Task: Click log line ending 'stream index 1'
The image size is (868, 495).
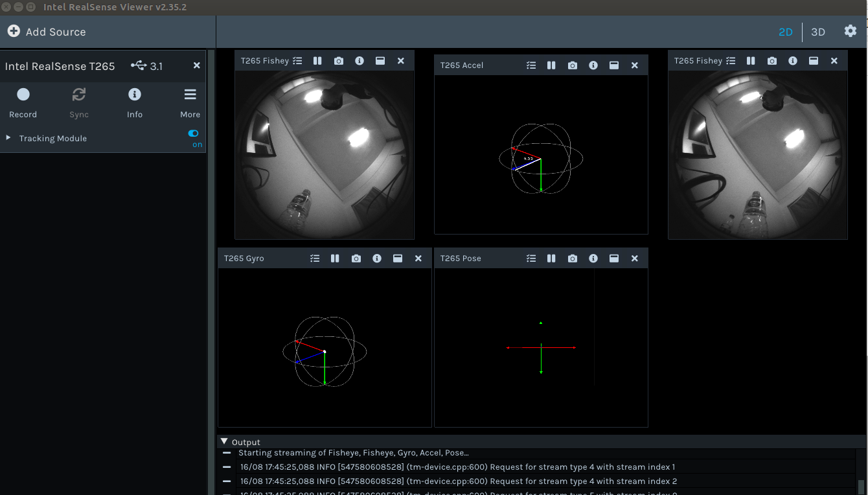Action: 457,466
